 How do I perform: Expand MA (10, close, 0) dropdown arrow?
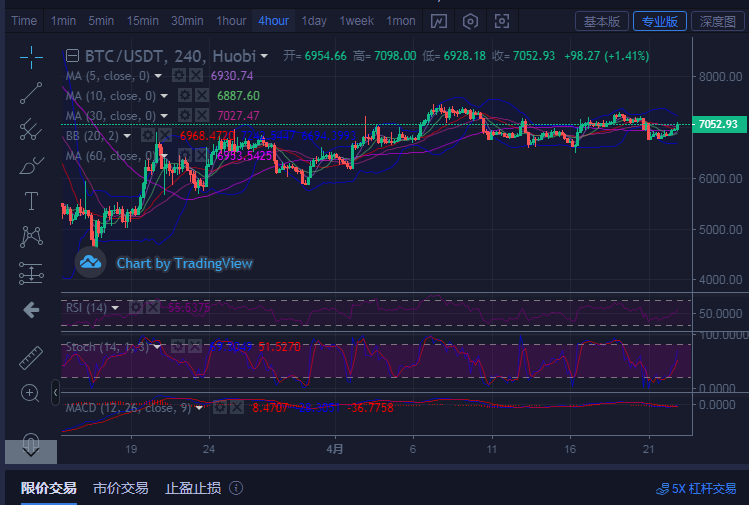tap(164, 96)
